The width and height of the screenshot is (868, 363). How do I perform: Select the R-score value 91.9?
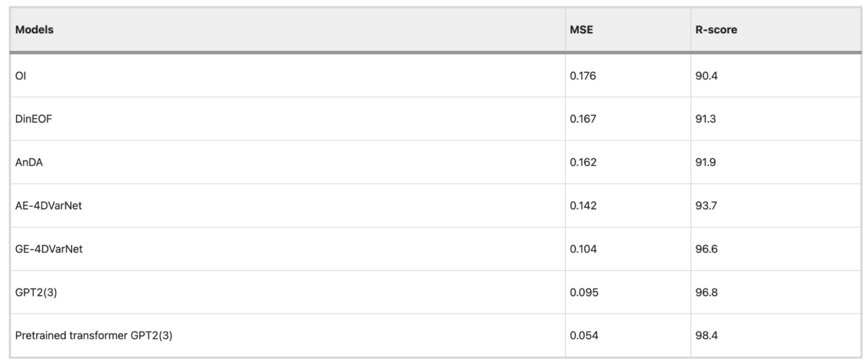point(706,162)
